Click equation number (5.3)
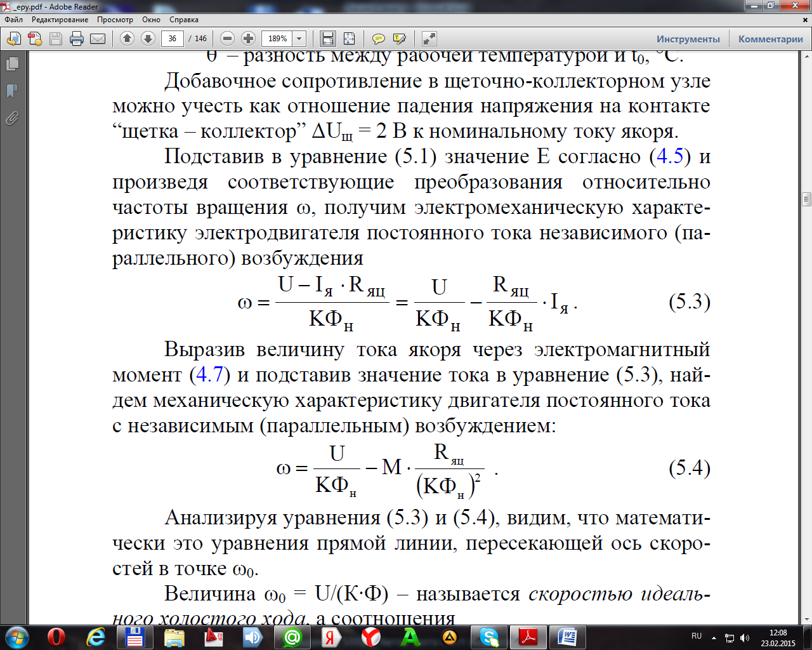 click(690, 302)
